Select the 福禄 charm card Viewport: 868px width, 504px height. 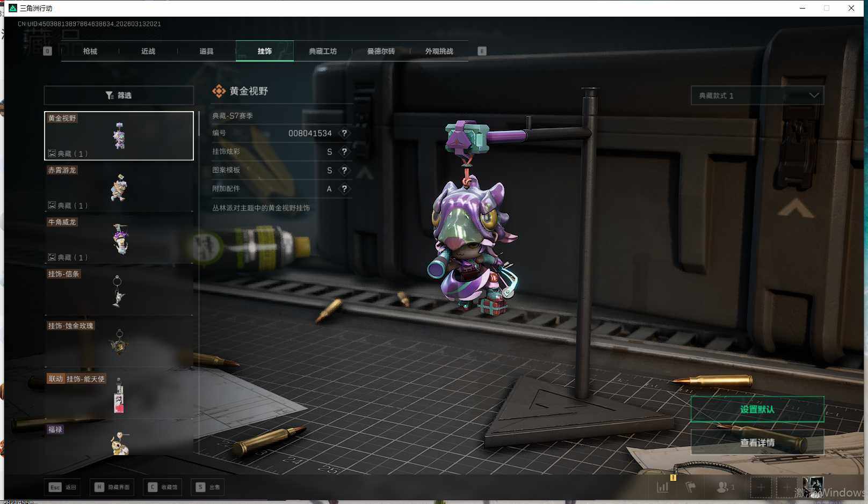(119, 440)
